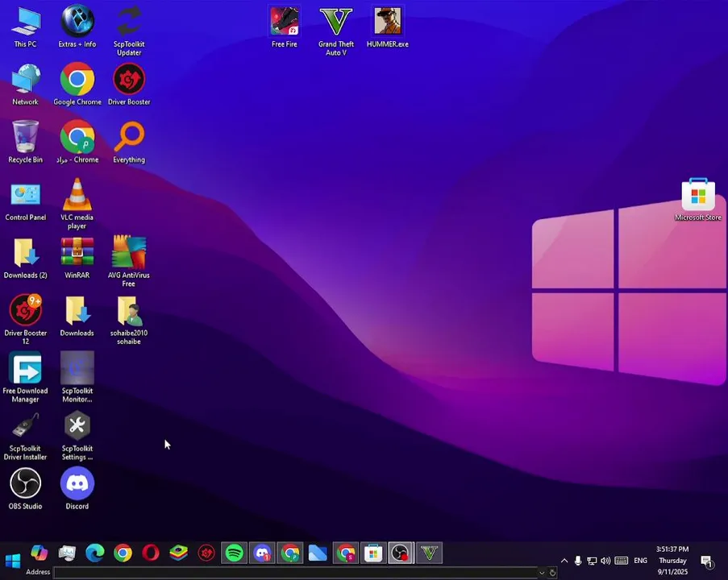Open the ENG language selector
Image resolution: width=728 pixels, height=580 pixels.
[641, 561]
